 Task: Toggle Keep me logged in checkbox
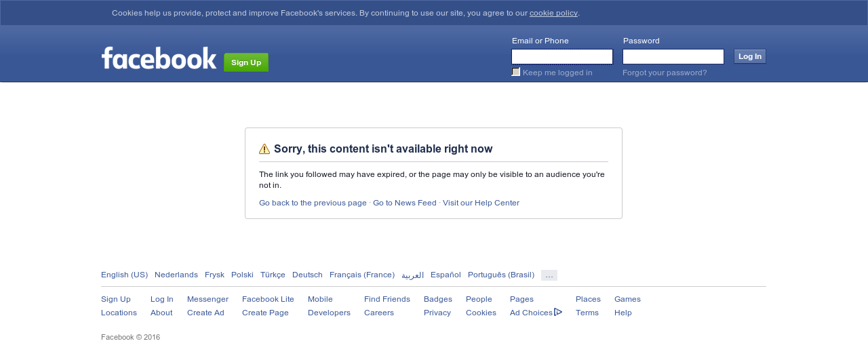tap(516, 72)
